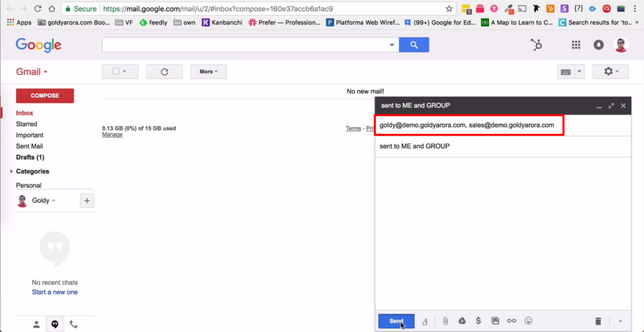Open formatting options in compose toolbar
Viewport: 644px width, 332px height.
[x=425, y=321]
